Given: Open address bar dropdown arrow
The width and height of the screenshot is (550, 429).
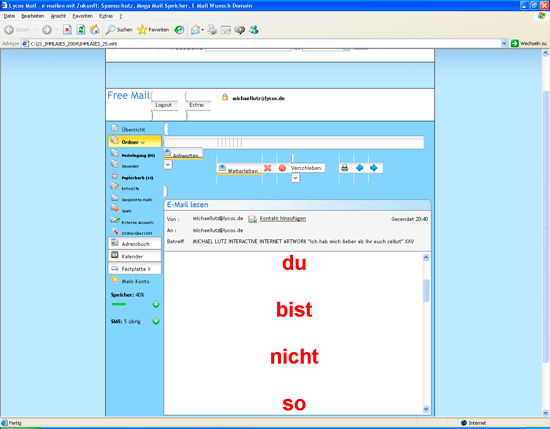Looking at the screenshot, I should [x=504, y=43].
